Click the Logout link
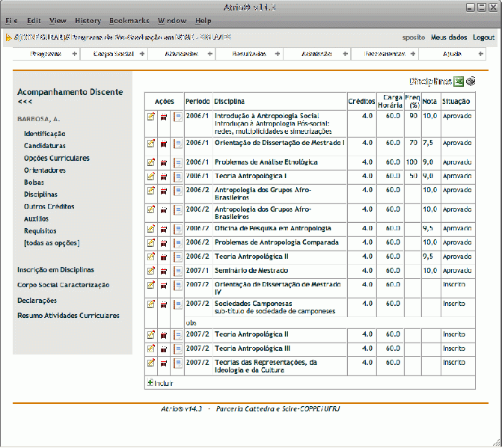Screen dimensions: 502x448 pyautogui.click(x=483, y=37)
